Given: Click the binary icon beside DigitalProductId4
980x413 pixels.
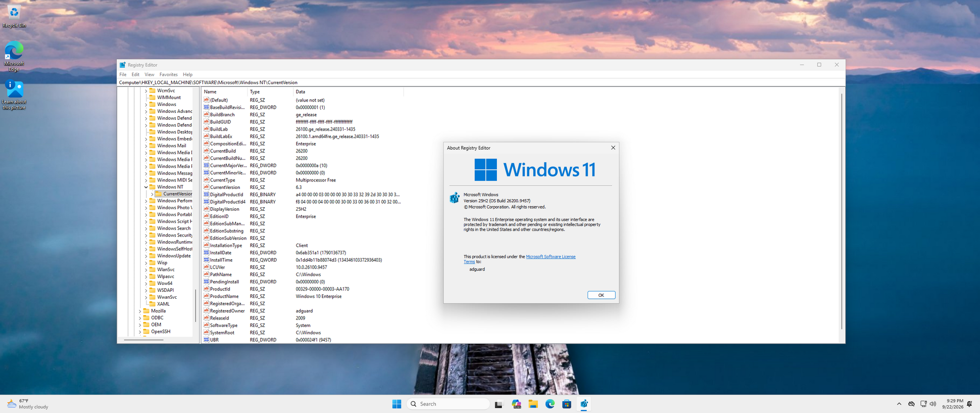Looking at the screenshot, I should click(206, 202).
